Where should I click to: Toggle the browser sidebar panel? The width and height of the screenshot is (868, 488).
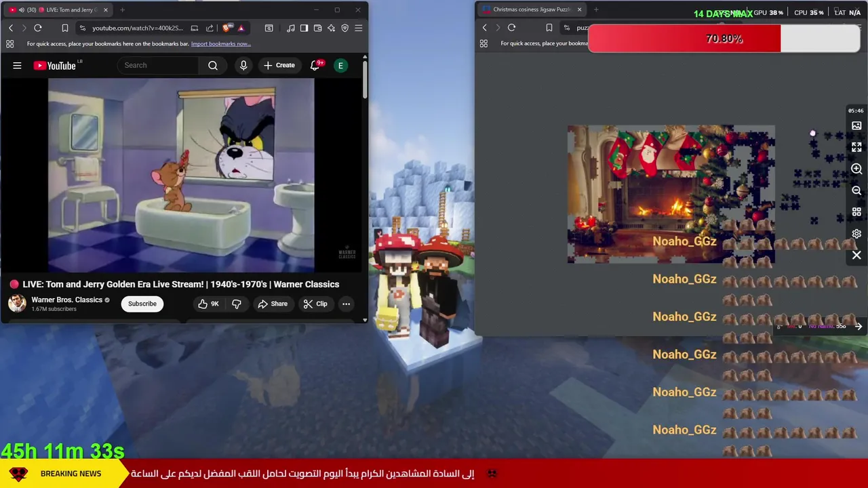click(304, 28)
